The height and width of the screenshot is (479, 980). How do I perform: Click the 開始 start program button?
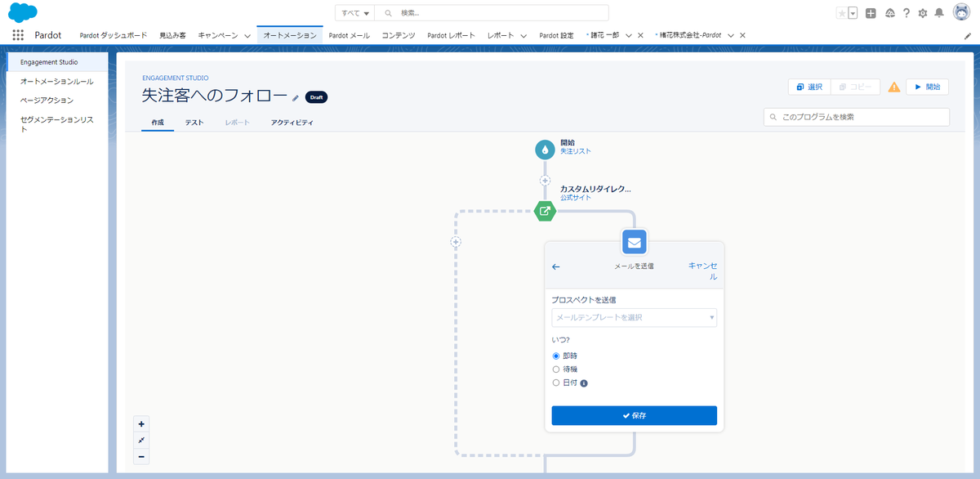pos(927,87)
